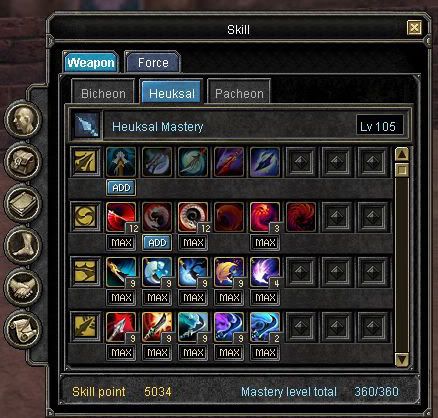438x418 pixels.
Task: Select the purple slash skill with level 4
Action: (x=265, y=272)
